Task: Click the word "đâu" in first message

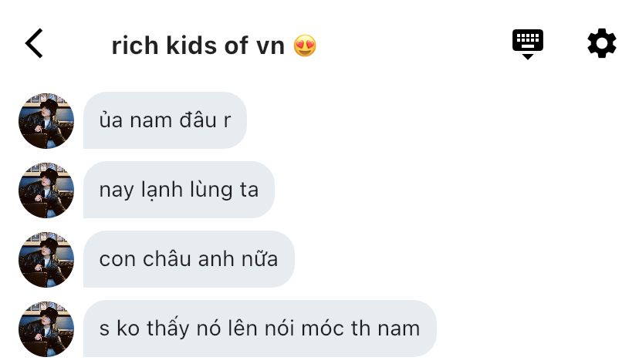Action: coord(198,120)
